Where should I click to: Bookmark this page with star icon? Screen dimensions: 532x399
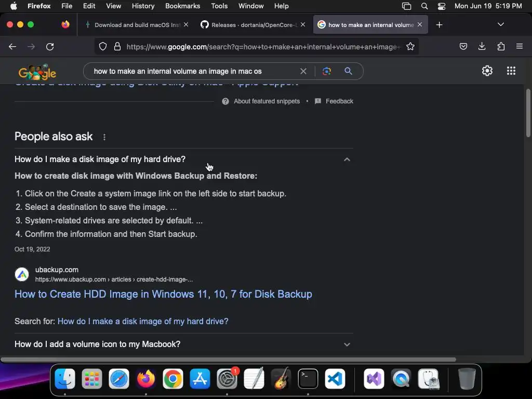[410, 46]
